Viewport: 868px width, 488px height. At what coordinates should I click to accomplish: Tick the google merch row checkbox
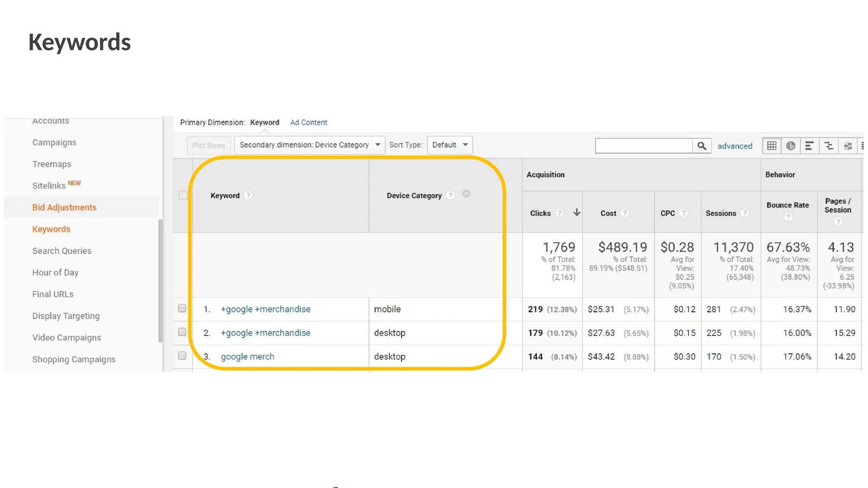pyautogui.click(x=182, y=356)
